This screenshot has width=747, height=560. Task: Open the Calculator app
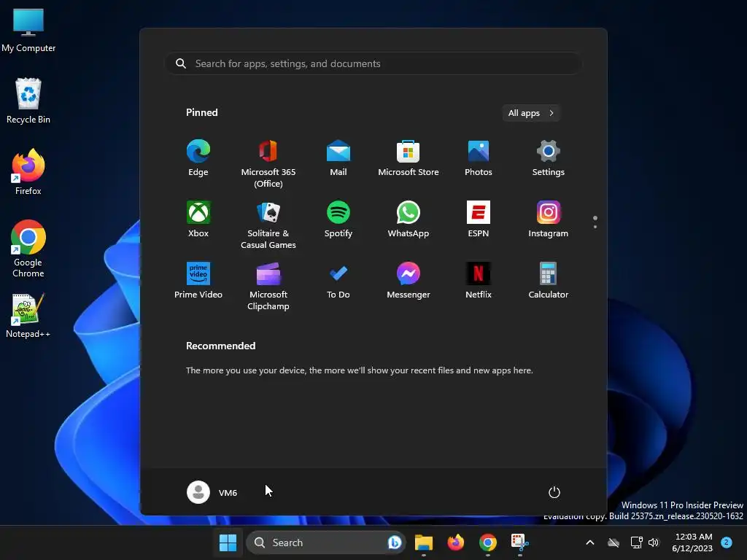[549, 281]
